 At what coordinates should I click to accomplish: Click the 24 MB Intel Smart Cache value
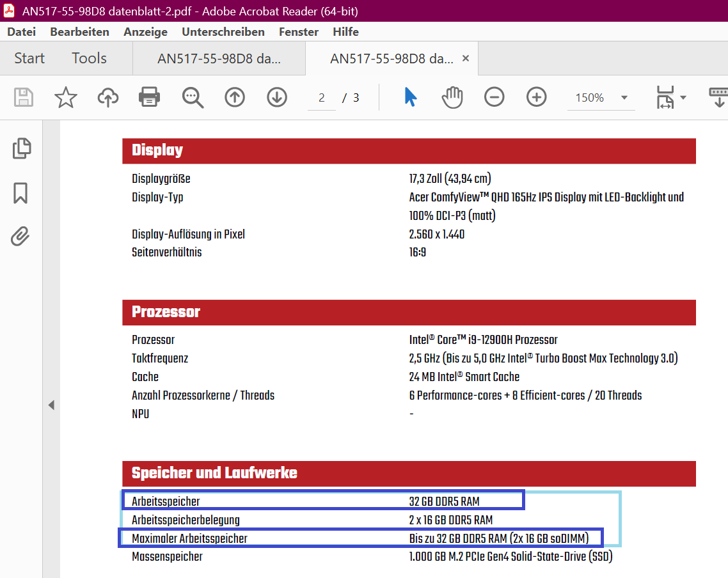(464, 377)
